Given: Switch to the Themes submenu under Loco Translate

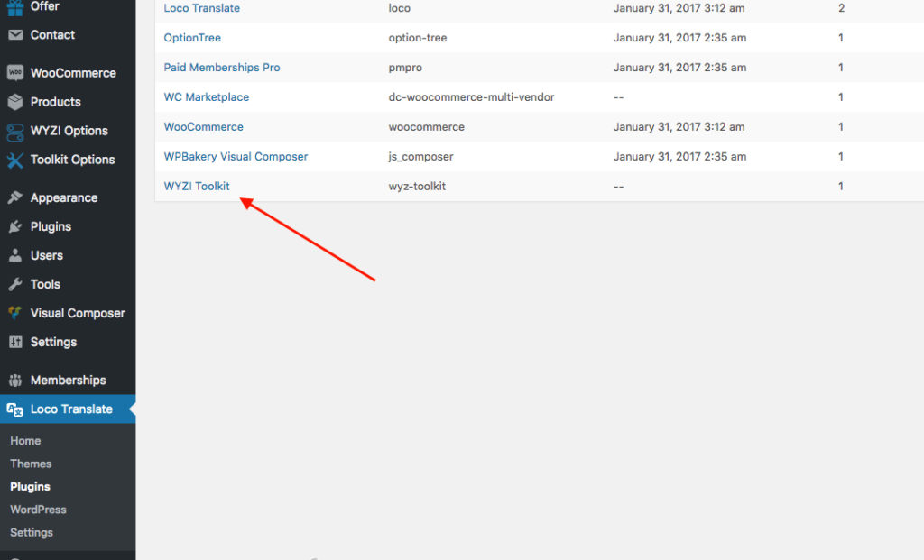Looking at the screenshot, I should (x=31, y=464).
